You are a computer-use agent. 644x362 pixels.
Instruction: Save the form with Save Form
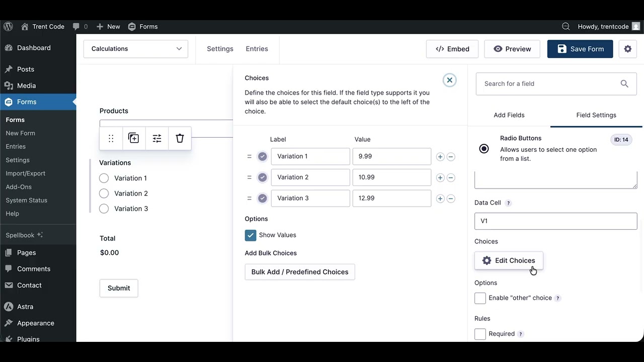click(580, 49)
